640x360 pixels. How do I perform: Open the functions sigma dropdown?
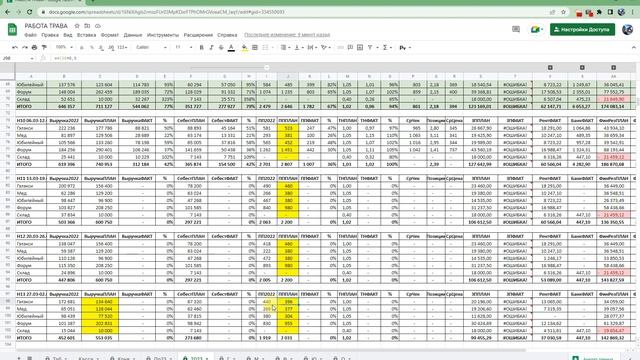coord(386,48)
